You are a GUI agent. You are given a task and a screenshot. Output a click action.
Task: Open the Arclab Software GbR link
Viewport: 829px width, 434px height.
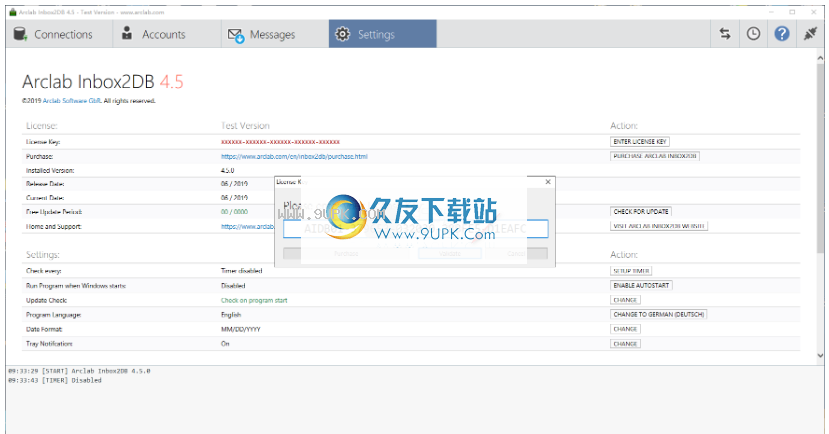(x=72, y=101)
